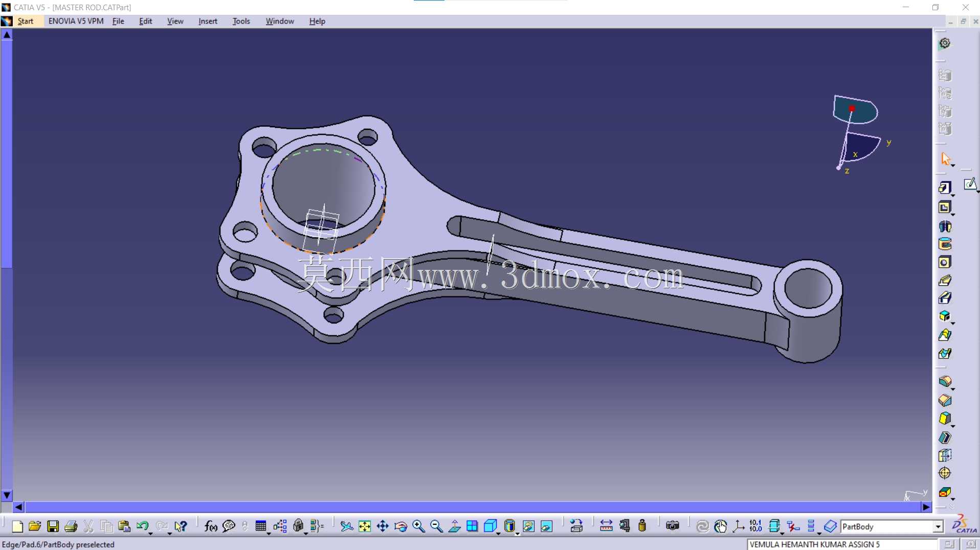
Task: Click the Zoom In magnifier
Action: [418, 526]
